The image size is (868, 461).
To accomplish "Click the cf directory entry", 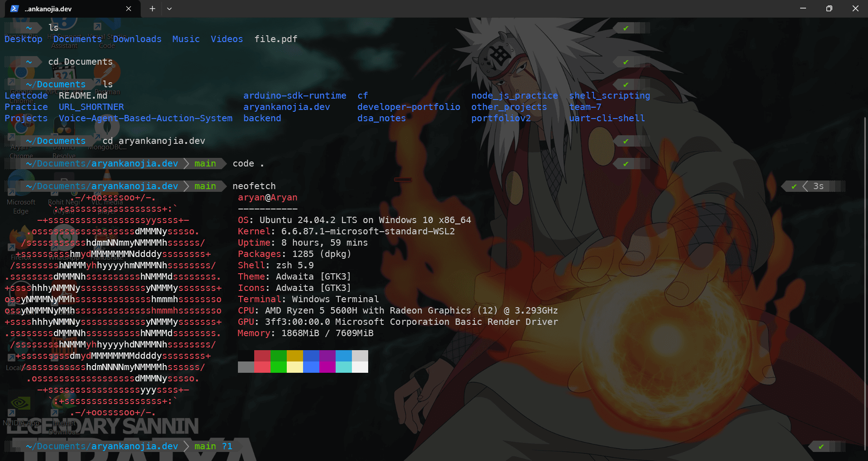I will 363,95.
